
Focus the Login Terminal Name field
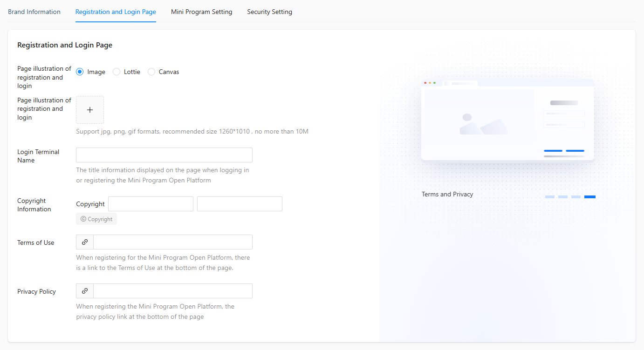(x=164, y=155)
